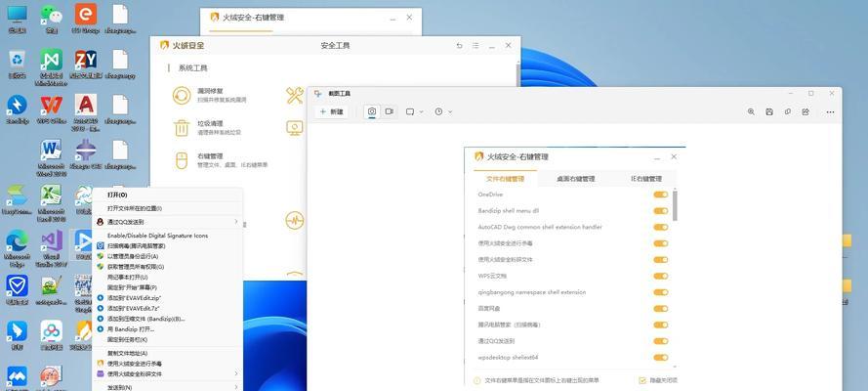Viewport: 868px width, 391px height.
Task: Click the 右键管理 list scrollbar thumb
Action: (x=675, y=206)
